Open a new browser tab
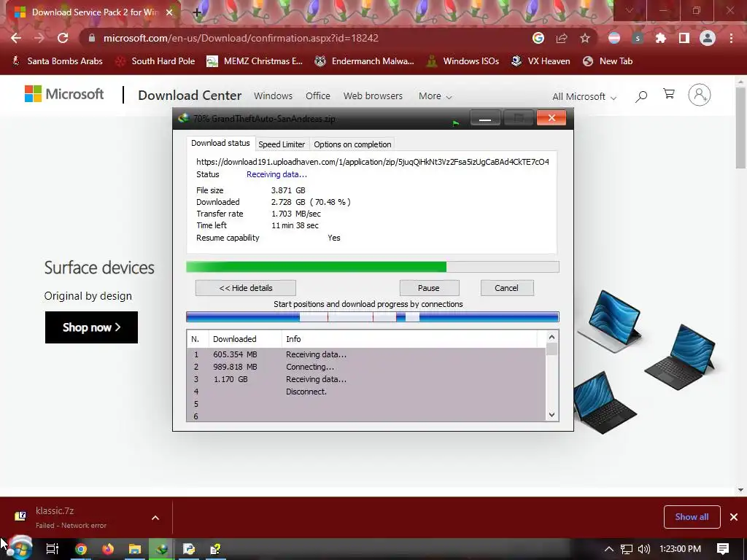This screenshot has width=747, height=560. tap(197, 12)
